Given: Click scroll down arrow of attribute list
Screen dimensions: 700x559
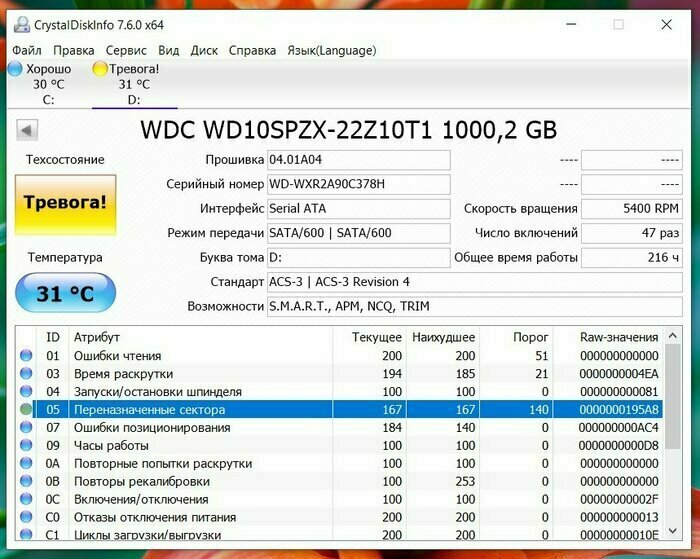Looking at the screenshot, I should pyautogui.click(x=673, y=531).
